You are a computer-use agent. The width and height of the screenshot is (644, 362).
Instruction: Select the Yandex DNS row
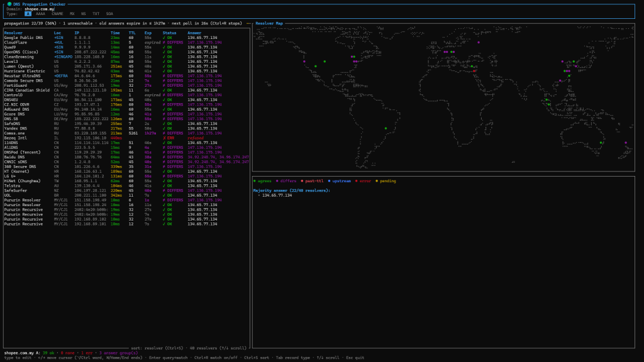126,128
